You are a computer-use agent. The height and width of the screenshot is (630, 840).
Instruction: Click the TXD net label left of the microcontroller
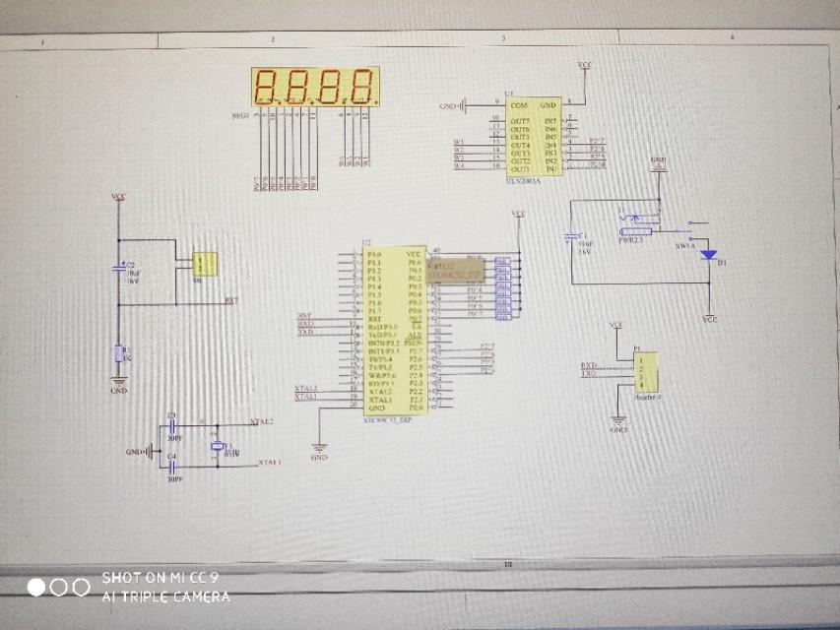pyautogui.click(x=305, y=332)
